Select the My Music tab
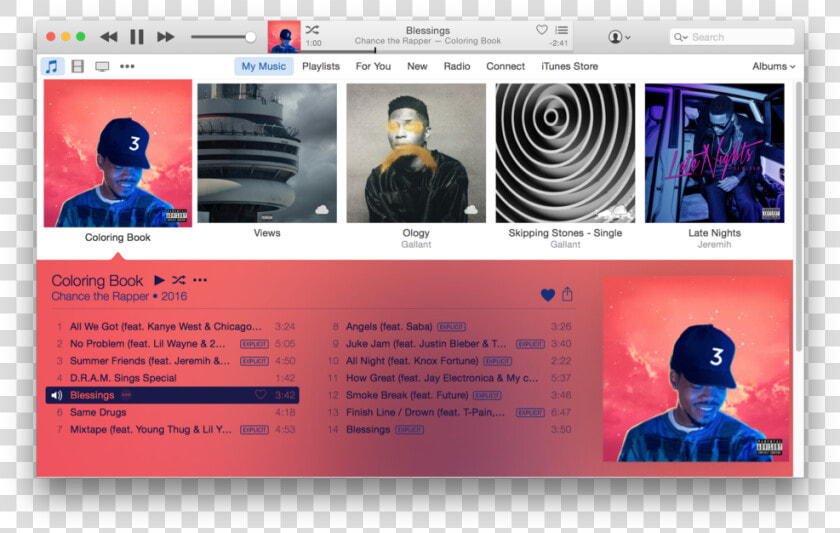Screen dimensions: 840x533 [x=264, y=66]
